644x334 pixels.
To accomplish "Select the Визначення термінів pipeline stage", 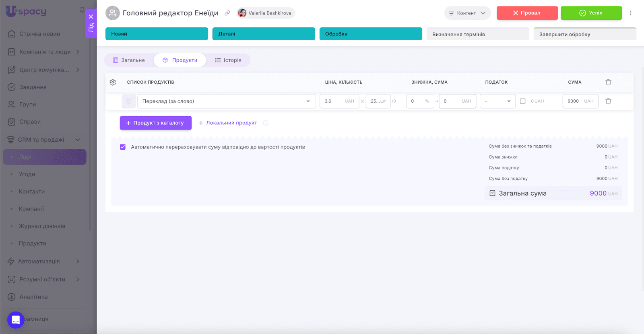I will click(x=477, y=34).
